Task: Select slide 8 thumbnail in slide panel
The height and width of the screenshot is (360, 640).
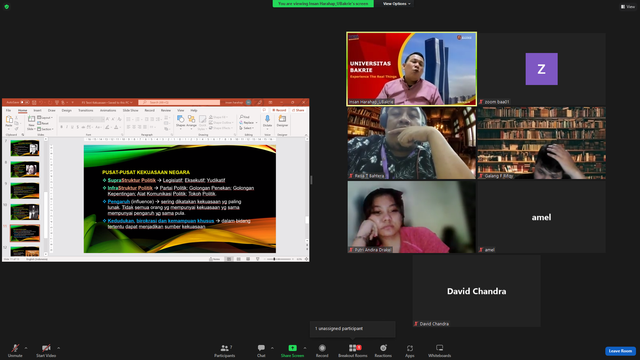Action: click(x=25, y=169)
